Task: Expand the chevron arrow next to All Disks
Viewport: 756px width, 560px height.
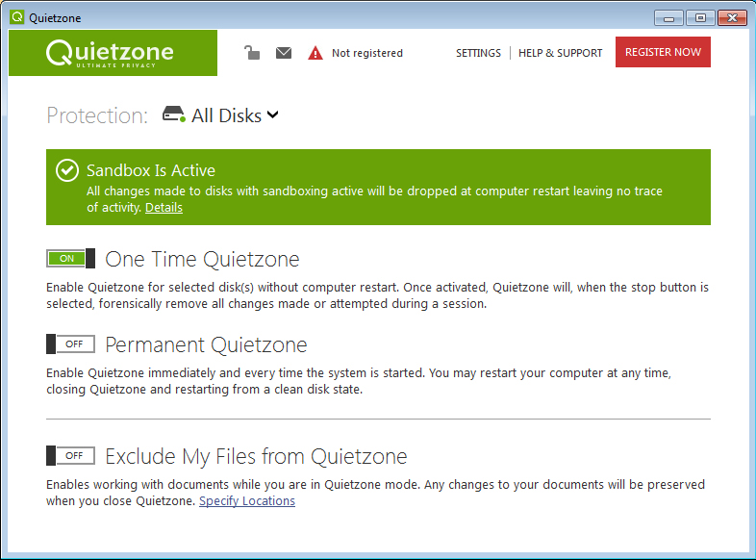Action: 273,115
